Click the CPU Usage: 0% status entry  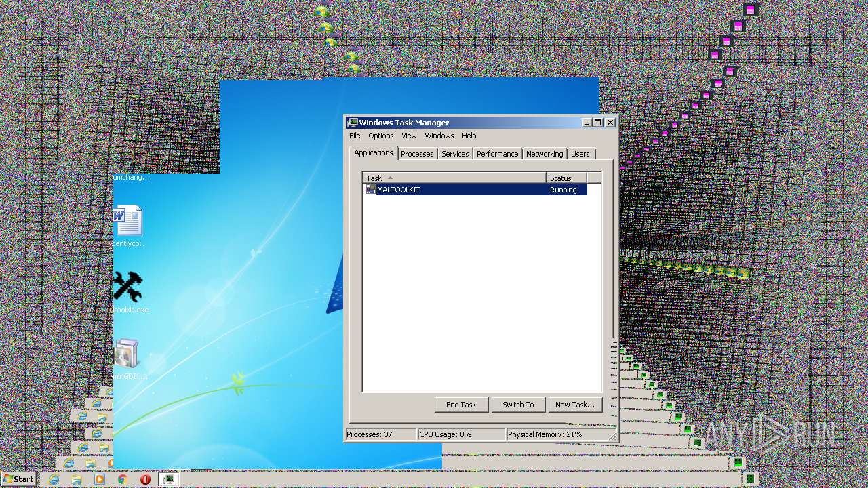pyautogui.click(x=461, y=434)
